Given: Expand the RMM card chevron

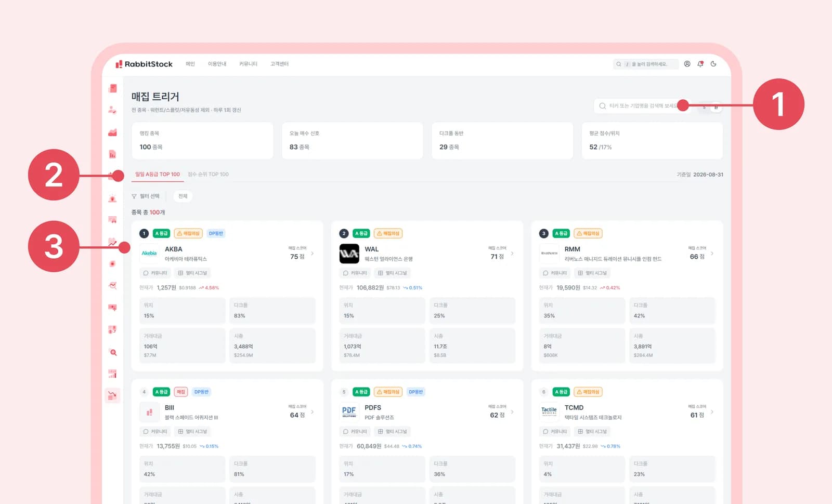Looking at the screenshot, I should (x=712, y=254).
